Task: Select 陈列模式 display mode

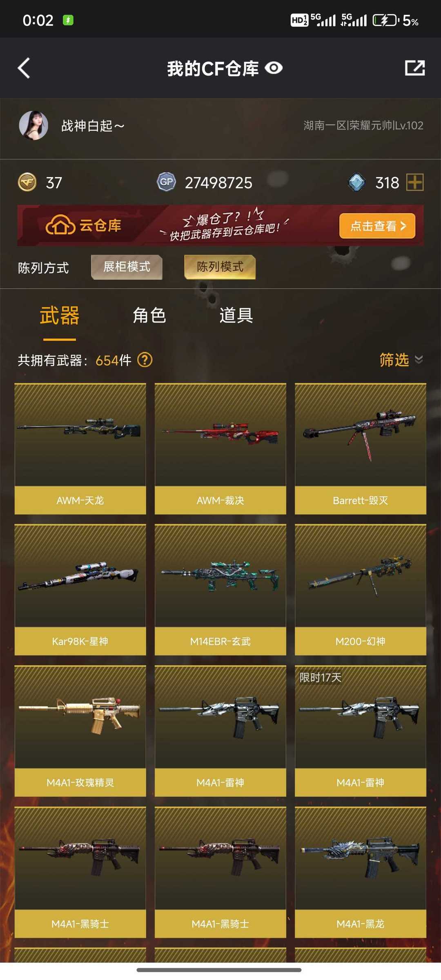Action: point(220,267)
